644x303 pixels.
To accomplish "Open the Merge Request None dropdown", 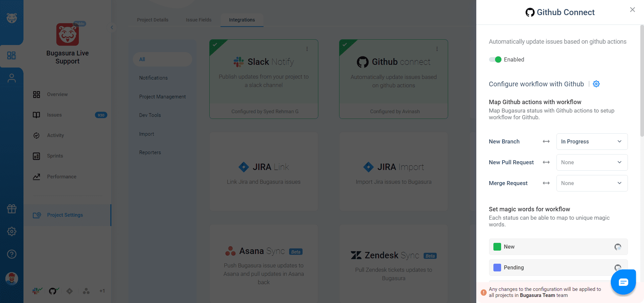I will pos(592,183).
